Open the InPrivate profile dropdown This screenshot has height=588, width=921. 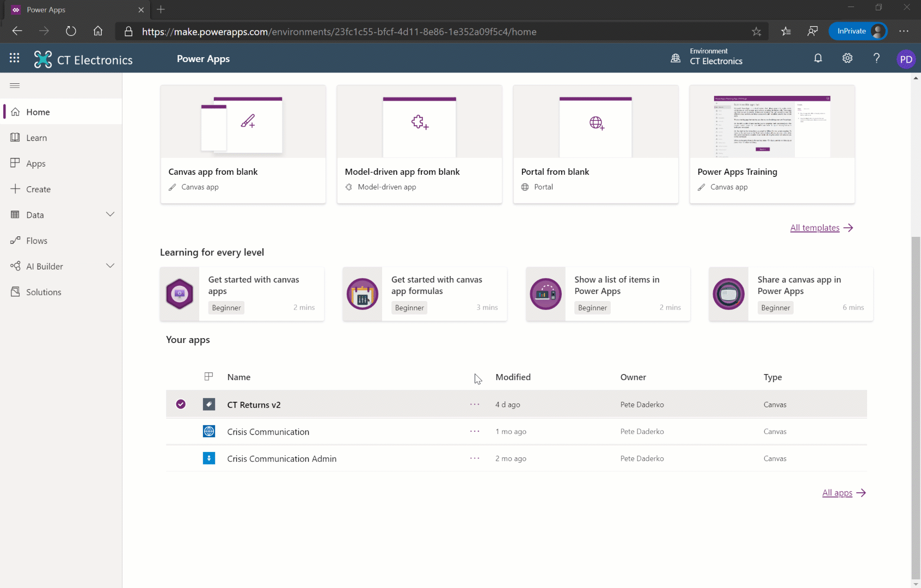(858, 31)
